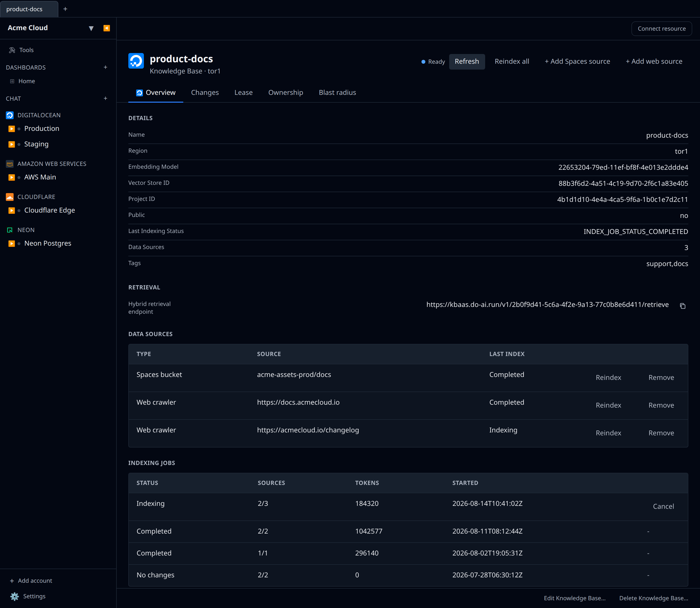Expand the Cloudflare Edge account
Viewport: 700px width, 608px height.
click(x=11, y=210)
